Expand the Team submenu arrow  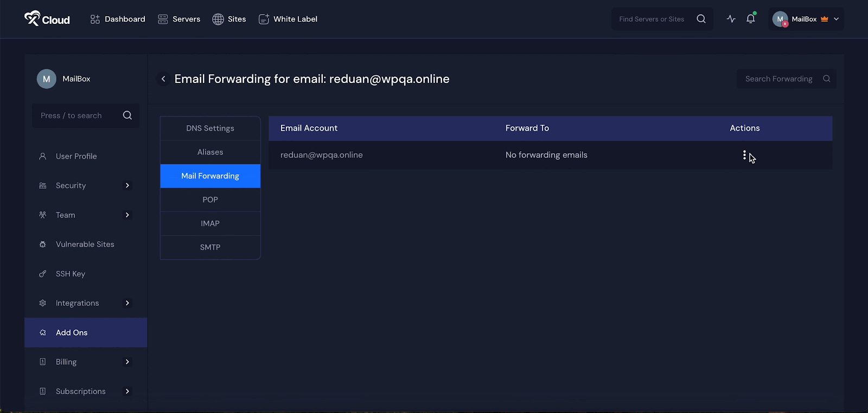click(127, 215)
